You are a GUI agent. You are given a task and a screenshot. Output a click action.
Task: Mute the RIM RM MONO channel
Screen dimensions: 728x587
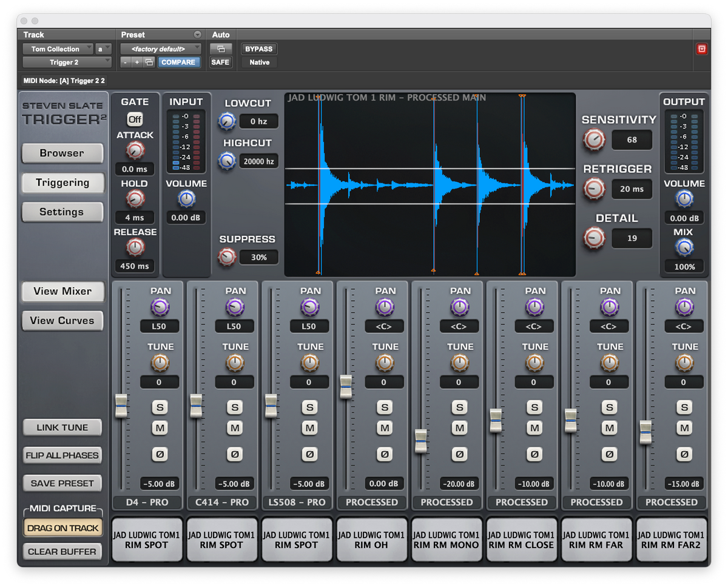(x=459, y=428)
